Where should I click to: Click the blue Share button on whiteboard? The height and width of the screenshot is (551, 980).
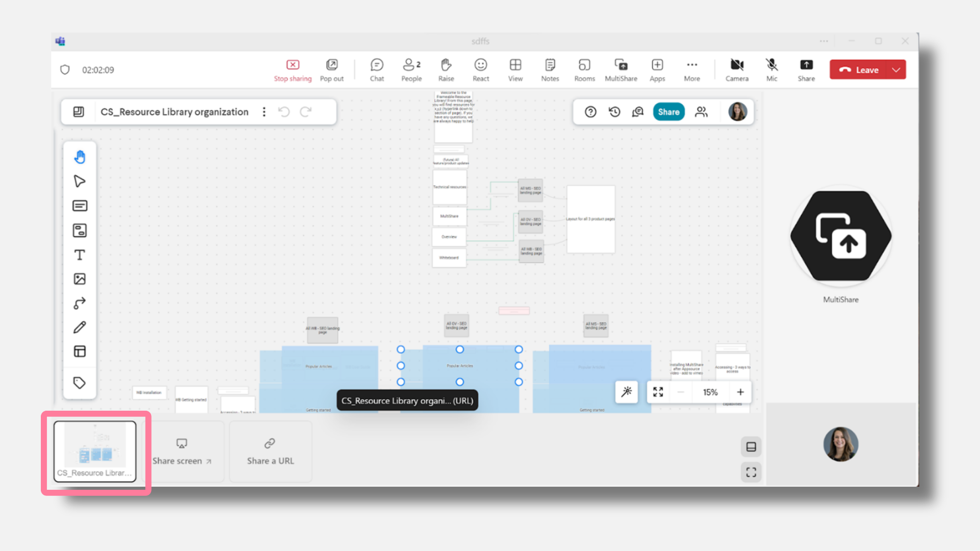click(669, 112)
